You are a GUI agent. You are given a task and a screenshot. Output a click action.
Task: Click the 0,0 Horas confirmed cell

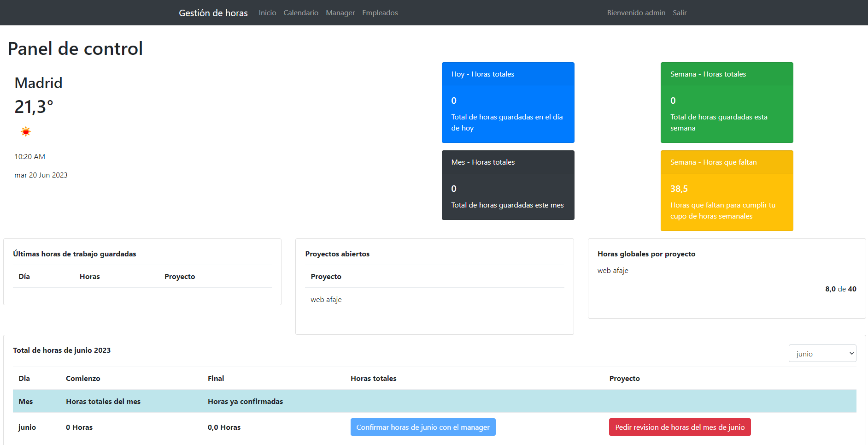[224, 427]
